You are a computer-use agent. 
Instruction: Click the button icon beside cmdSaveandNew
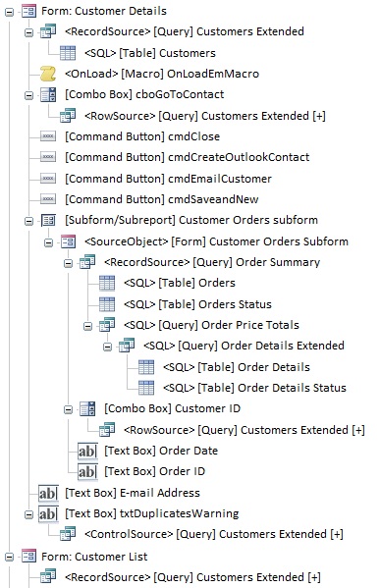[x=48, y=199]
